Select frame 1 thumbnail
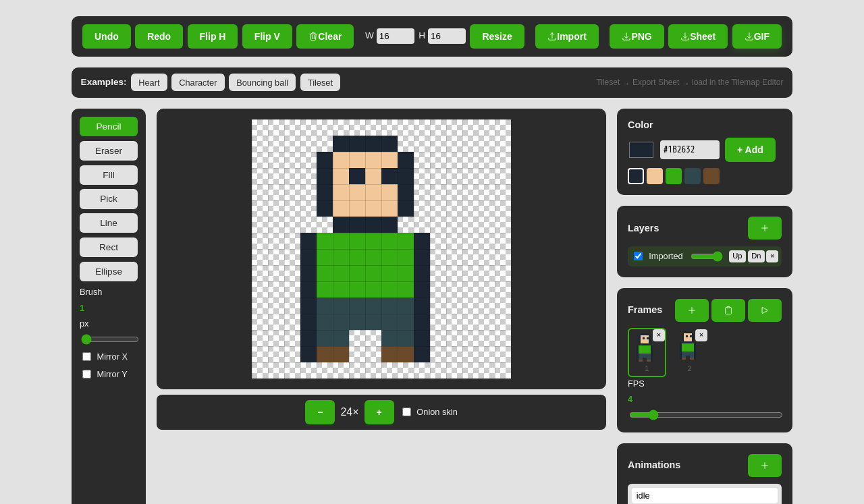The width and height of the screenshot is (864, 504). coord(647,352)
